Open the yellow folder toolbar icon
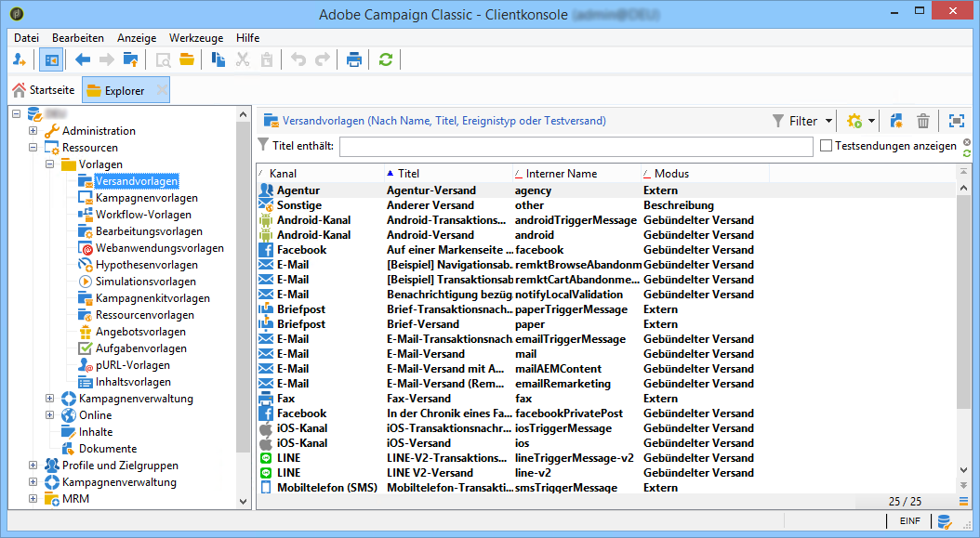The width and height of the screenshot is (980, 538). click(x=187, y=60)
